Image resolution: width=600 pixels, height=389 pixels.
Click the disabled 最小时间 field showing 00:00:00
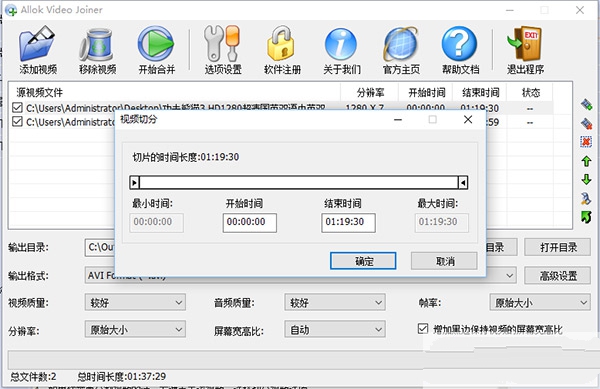(x=156, y=223)
